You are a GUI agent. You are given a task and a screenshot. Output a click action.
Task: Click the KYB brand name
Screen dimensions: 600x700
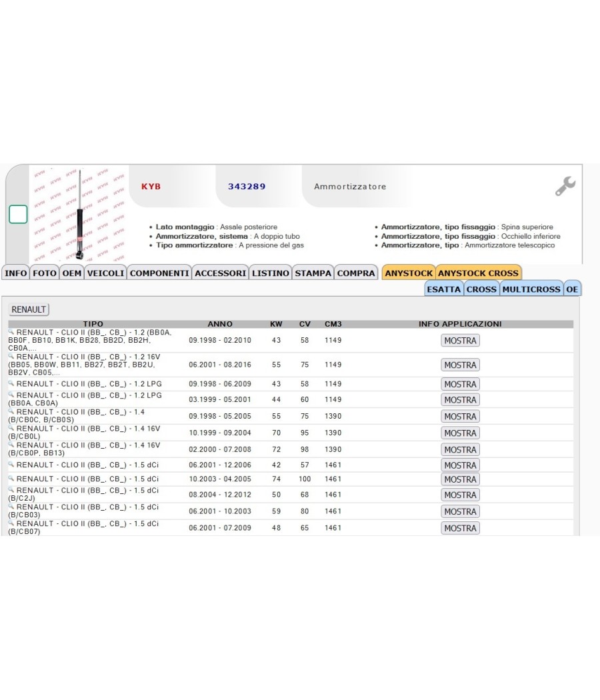(x=151, y=187)
